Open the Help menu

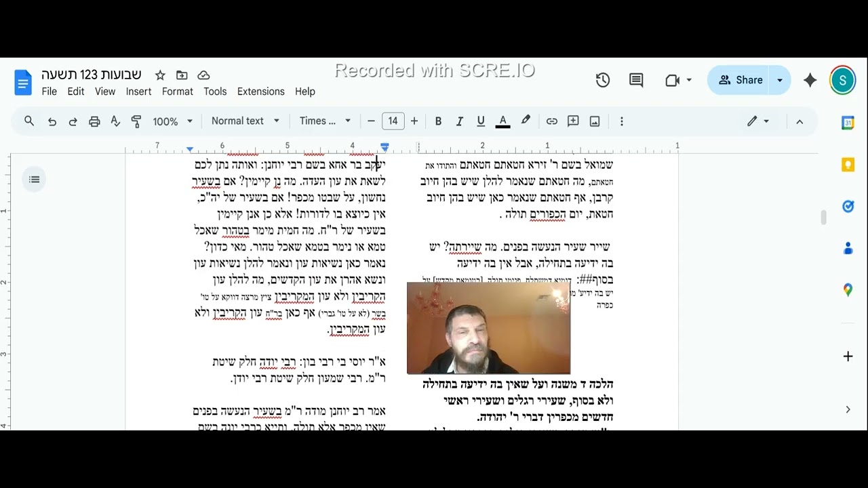305,91
